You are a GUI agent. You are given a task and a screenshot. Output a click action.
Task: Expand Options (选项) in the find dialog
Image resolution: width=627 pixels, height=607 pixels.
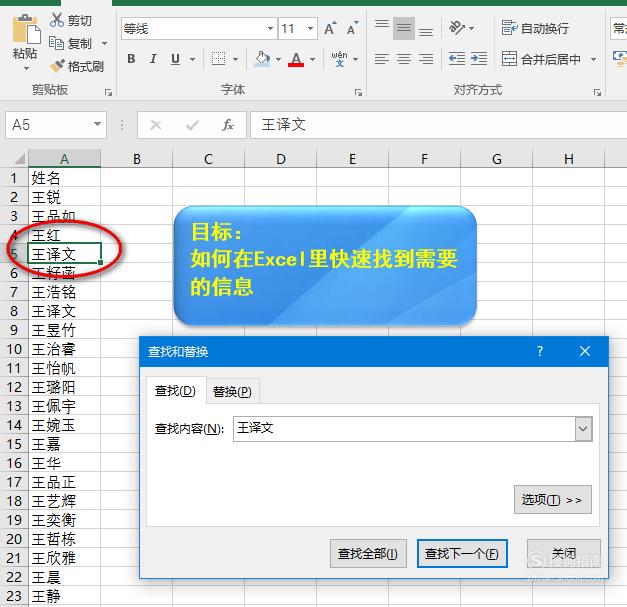pos(553,500)
